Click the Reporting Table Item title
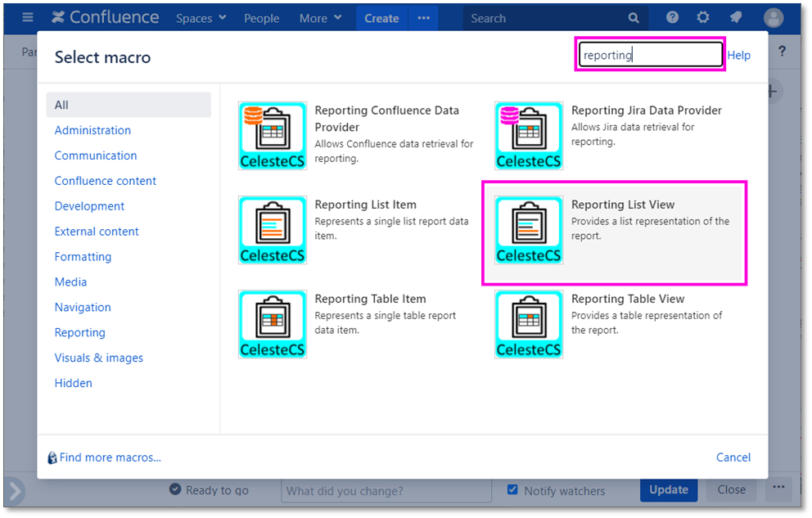The height and width of the screenshot is (518, 812). pos(370,299)
